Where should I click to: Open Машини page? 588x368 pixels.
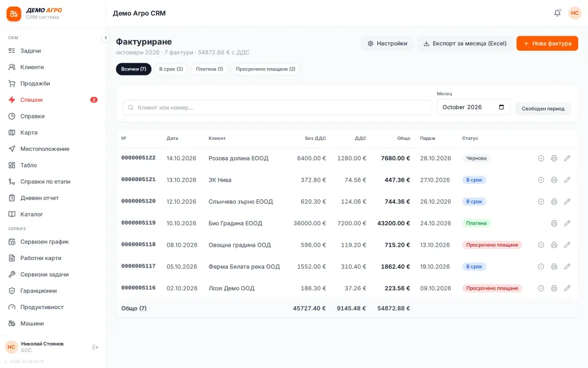53,323
